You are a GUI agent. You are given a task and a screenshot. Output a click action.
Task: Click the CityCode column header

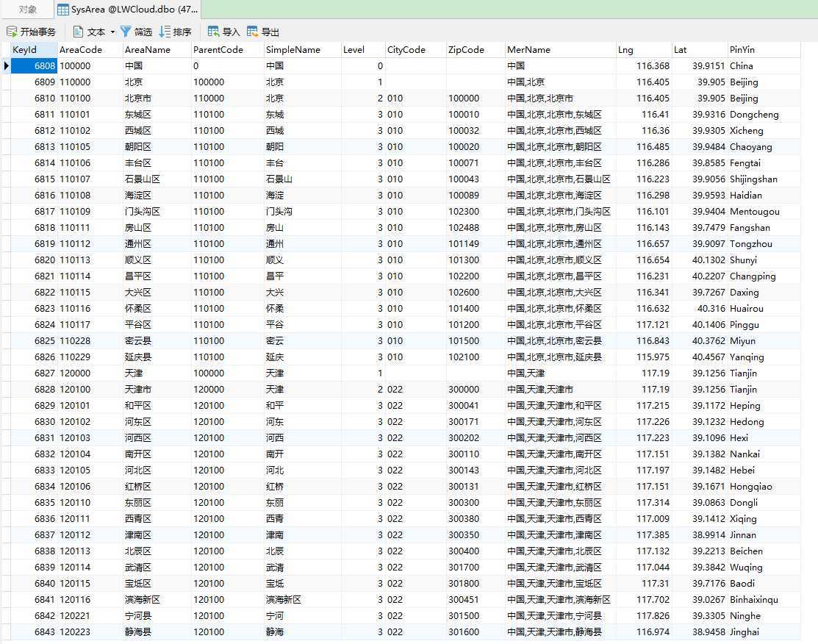pos(415,49)
